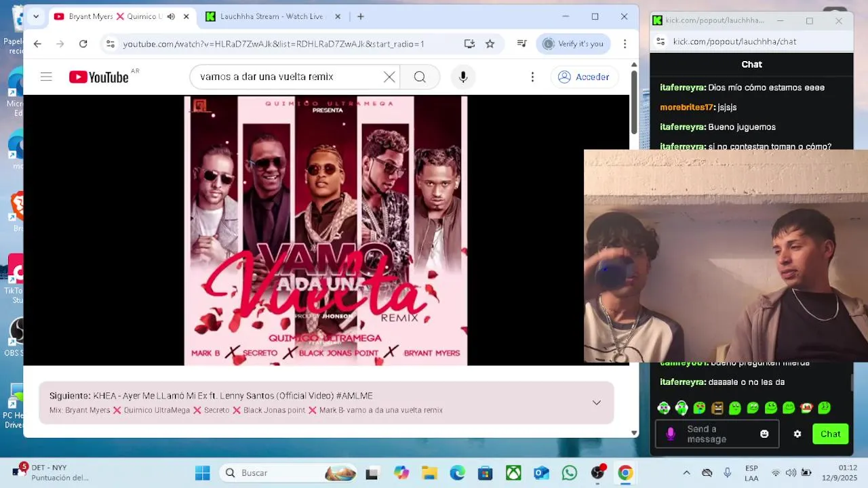Click the YouTube scrollbar down arrow
This screenshot has width=868, height=488.
pyautogui.click(x=634, y=432)
